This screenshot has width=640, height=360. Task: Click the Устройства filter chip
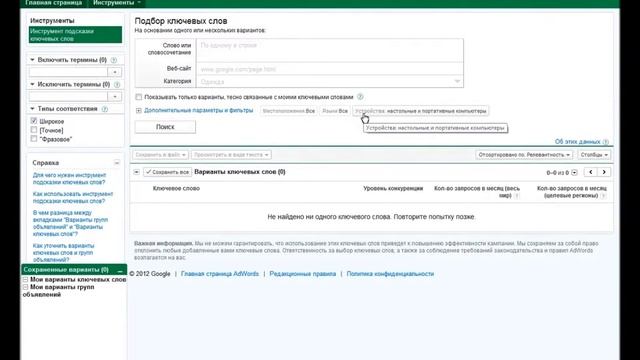420,111
